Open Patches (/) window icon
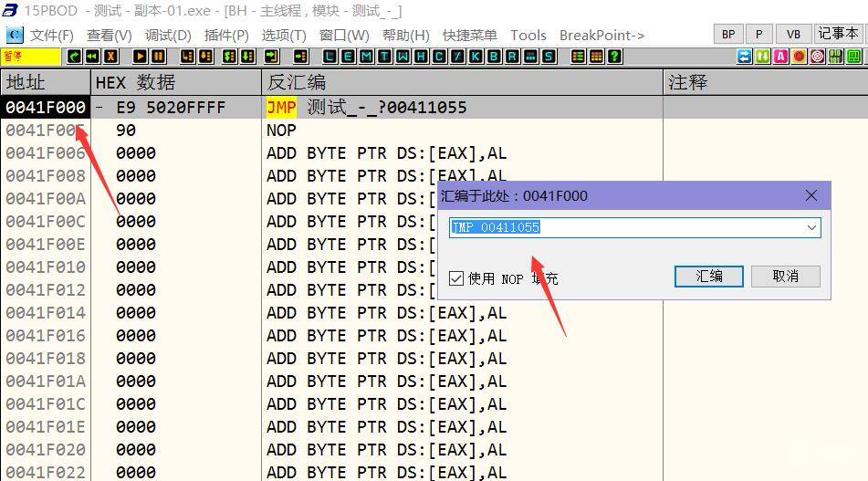Image resolution: width=868 pixels, height=481 pixels. click(458, 57)
